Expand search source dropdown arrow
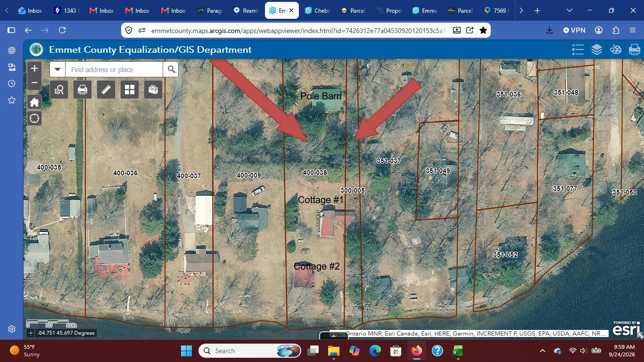This screenshot has height=362, width=644. (58, 69)
